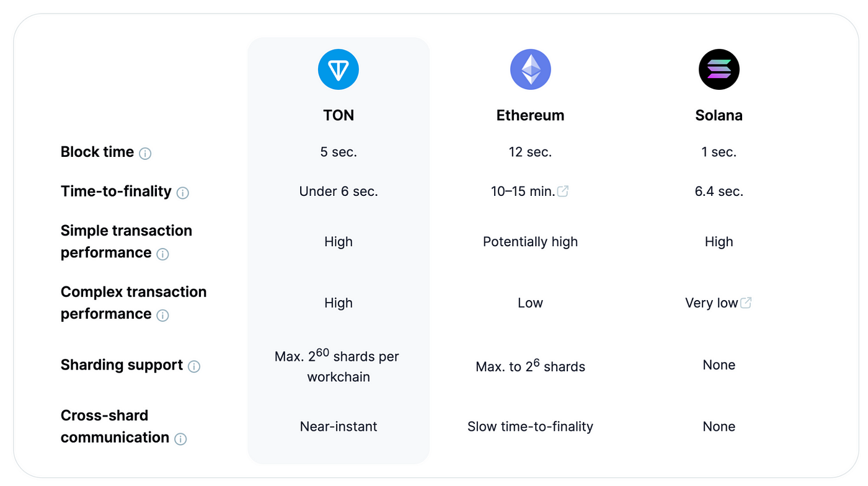Click the info icon beside Block time

145,154
